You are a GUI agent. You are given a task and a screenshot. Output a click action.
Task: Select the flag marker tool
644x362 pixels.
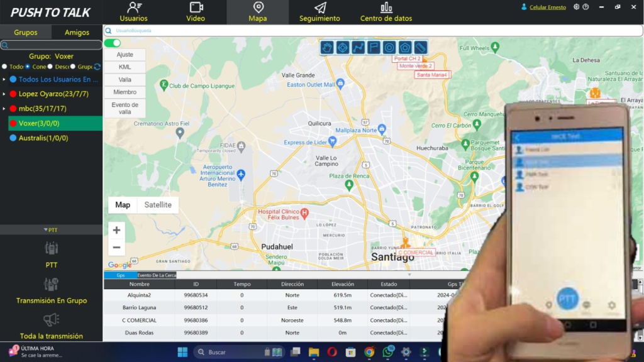pos(374,47)
